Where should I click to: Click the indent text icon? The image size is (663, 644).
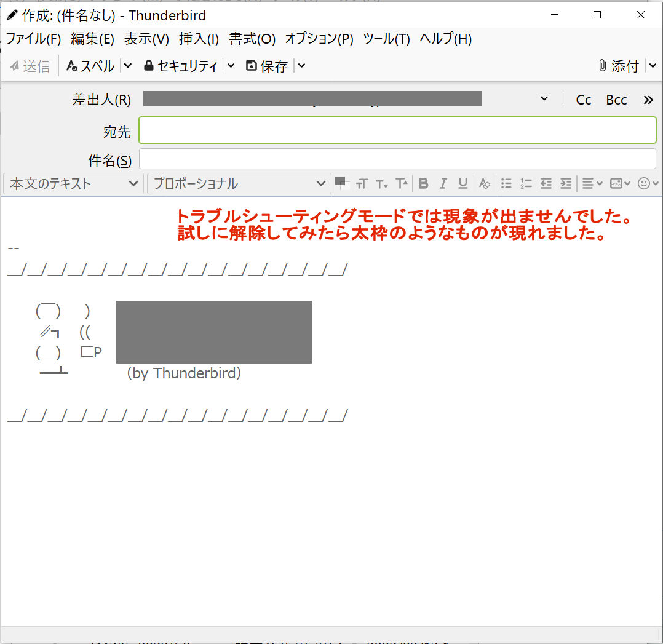[x=566, y=183]
